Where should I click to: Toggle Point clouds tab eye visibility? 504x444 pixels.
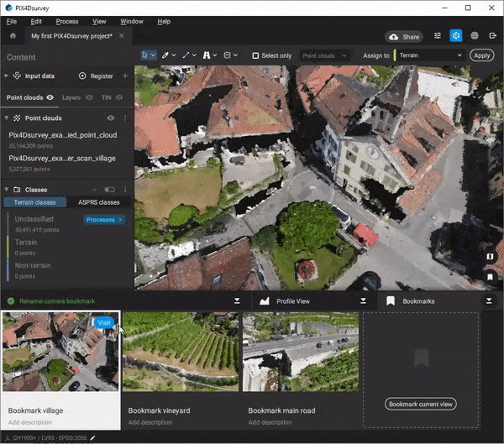[50, 97]
